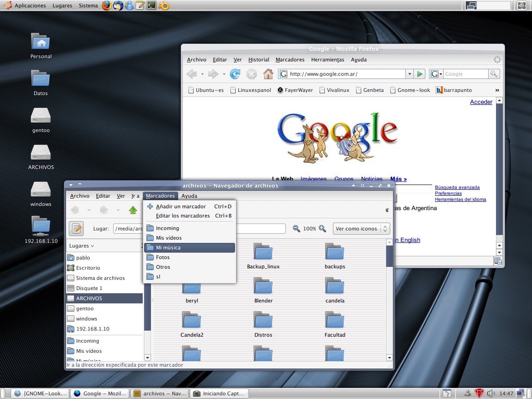Open the barrapunto bookmark in Firefox
Image resolution: width=532 pixels, height=399 pixels.
(453, 90)
